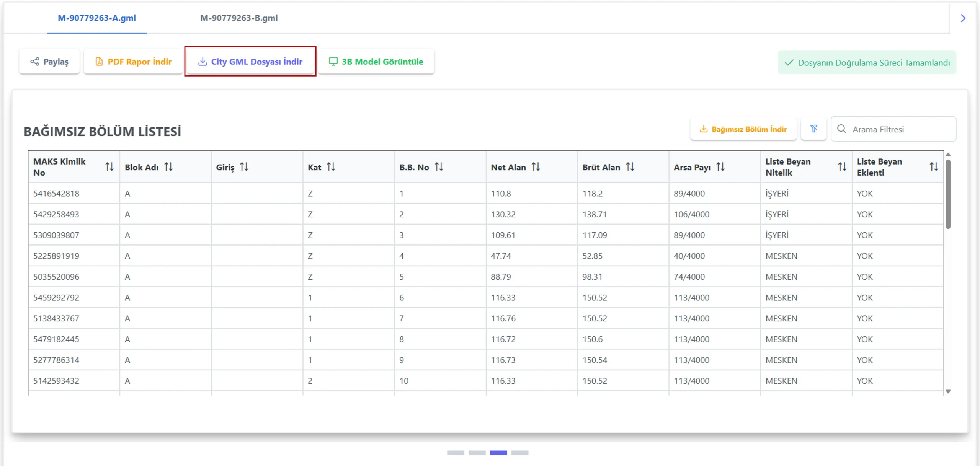Sort table by Kat column
The width and height of the screenshot is (980, 466).
point(331,167)
